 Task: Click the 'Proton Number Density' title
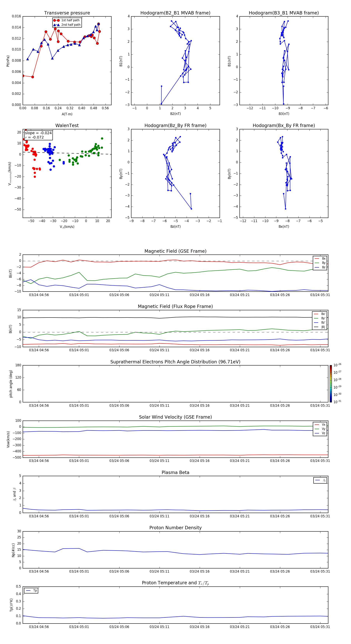[175, 528]
